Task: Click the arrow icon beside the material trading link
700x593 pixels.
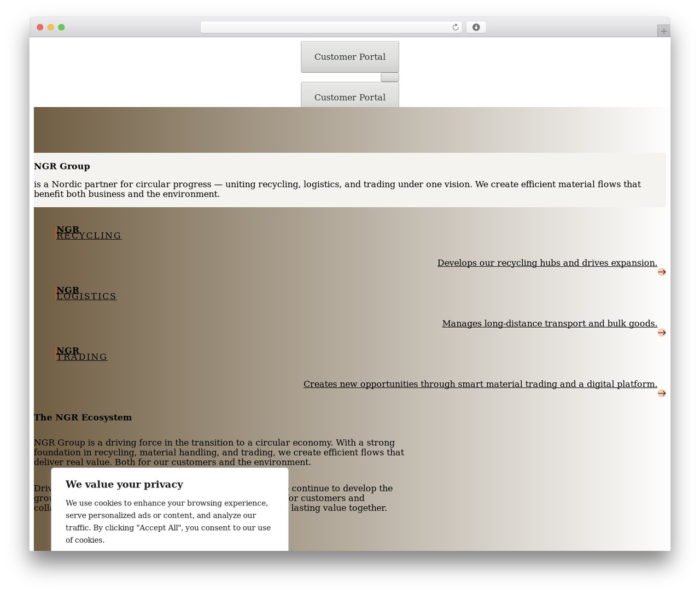Action: (x=662, y=393)
